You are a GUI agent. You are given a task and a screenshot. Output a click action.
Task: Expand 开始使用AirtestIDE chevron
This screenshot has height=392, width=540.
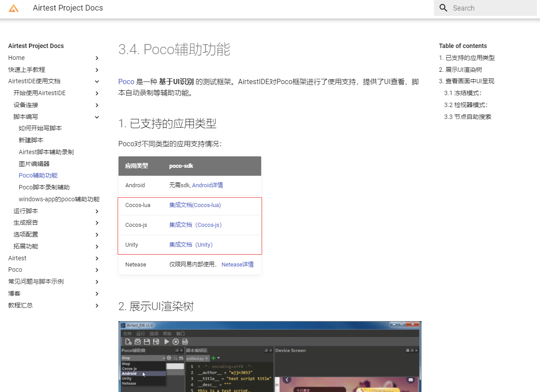[97, 93]
